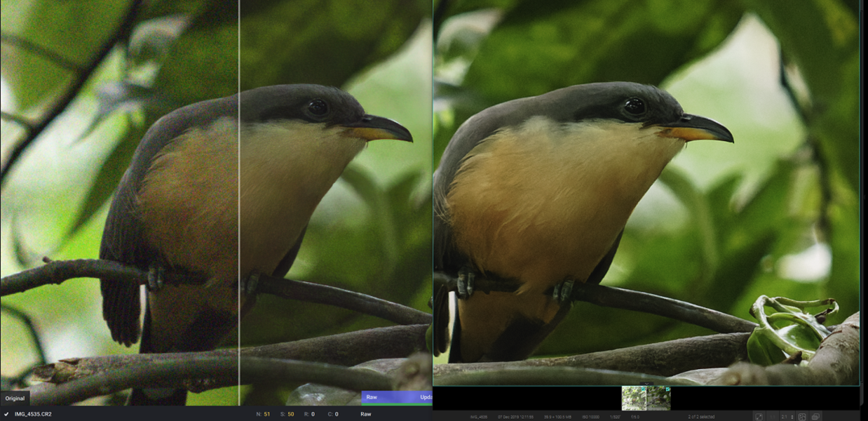The height and width of the screenshot is (421, 868).
Task: Open the zoom level stepper beside 2:1
Action: (793, 415)
